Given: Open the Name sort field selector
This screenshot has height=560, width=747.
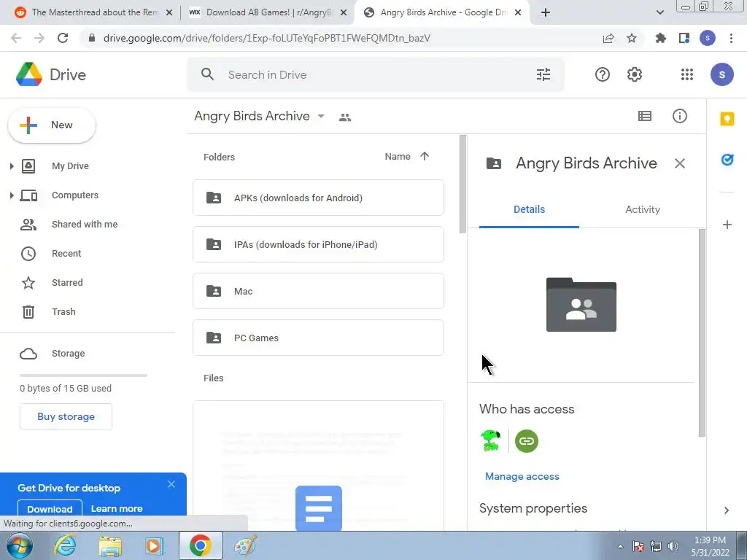Looking at the screenshot, I should [x=398, y=156].
